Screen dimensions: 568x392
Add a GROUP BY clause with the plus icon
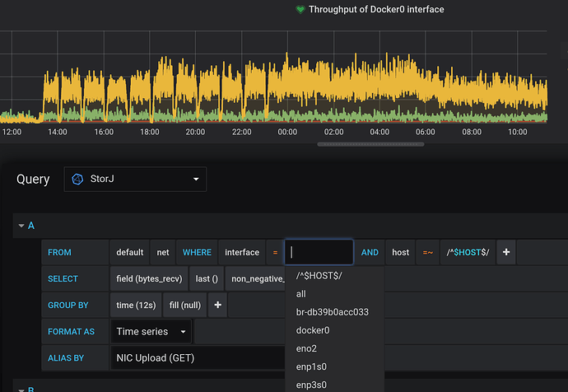(x=218, y=306)
